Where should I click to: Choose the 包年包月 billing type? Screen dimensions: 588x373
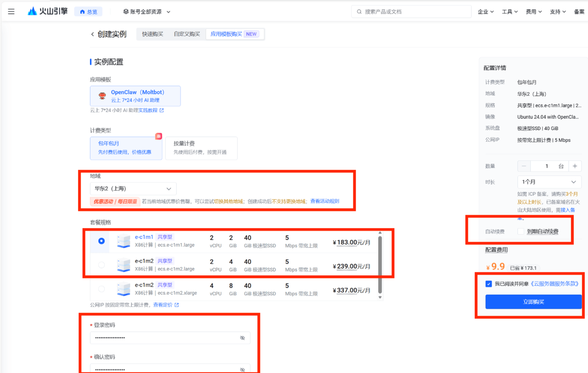126,148
